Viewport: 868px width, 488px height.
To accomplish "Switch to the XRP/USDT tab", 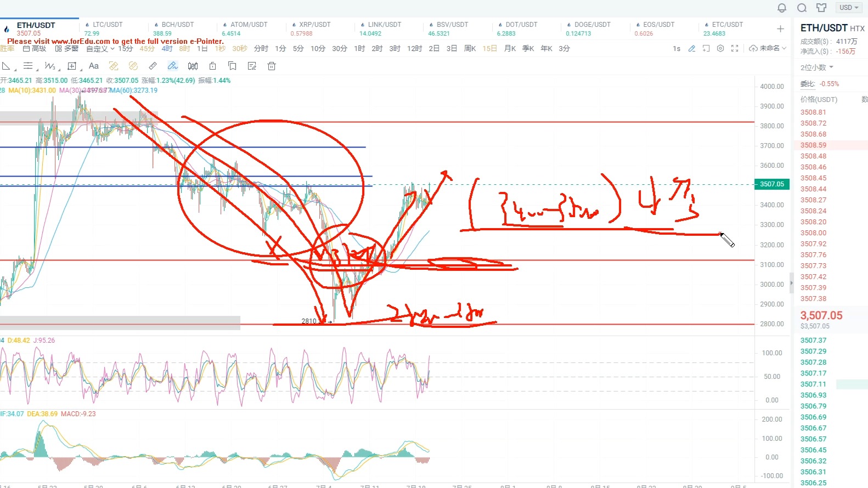I will 314,25.
